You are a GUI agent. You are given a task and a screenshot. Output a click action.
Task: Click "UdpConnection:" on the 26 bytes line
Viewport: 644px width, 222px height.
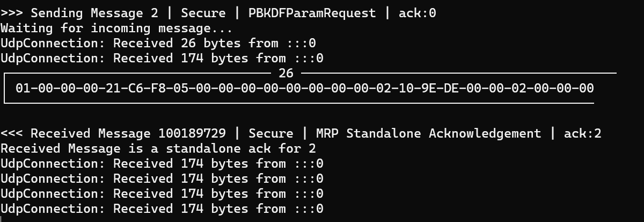click(x=53, y=43)
